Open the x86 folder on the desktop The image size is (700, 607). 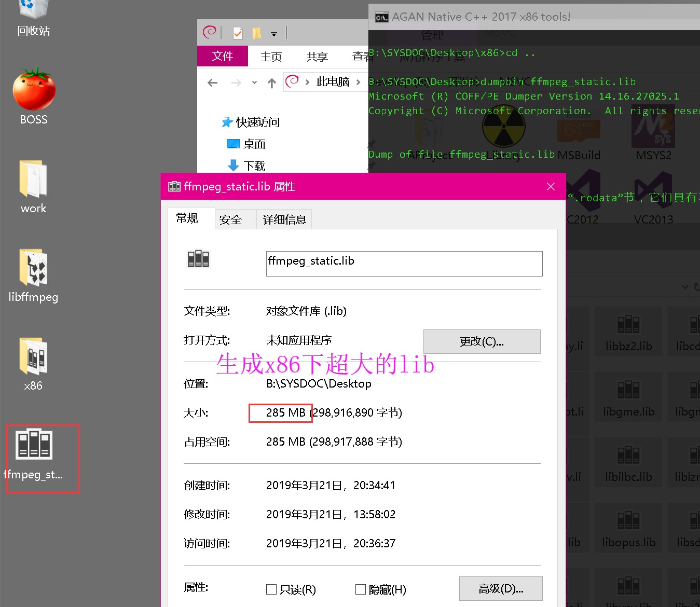pyautogui.click(x=33, y=358)
